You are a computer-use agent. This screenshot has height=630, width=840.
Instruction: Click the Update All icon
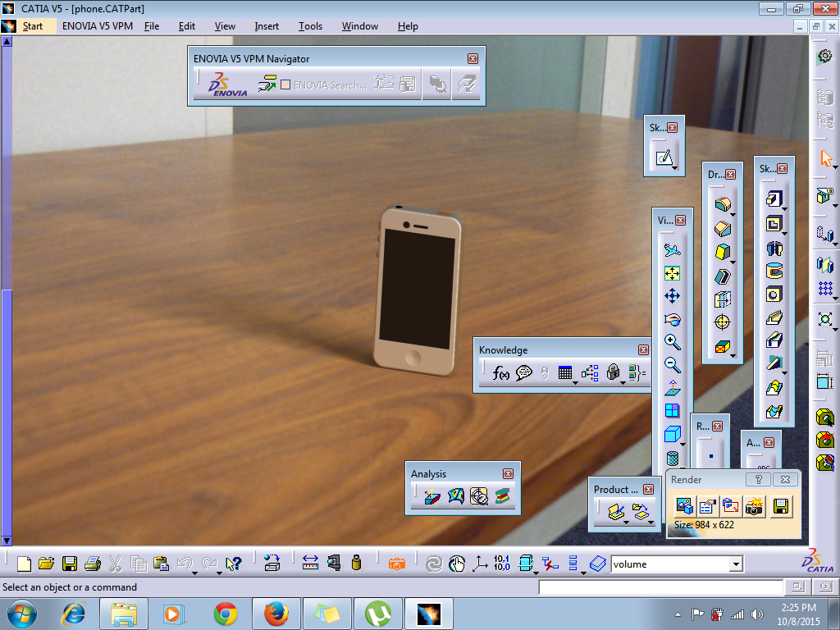click(433, 564)
